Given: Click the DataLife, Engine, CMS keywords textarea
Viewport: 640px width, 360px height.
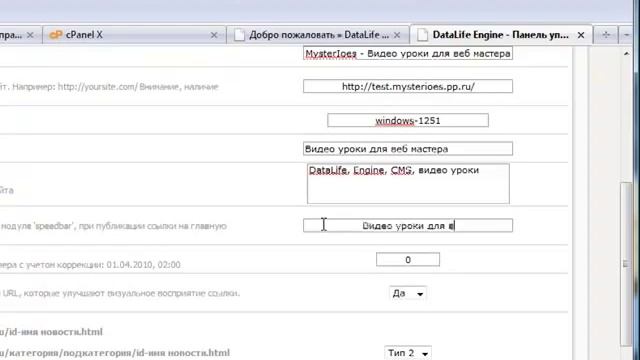Looking at the screenshot, I should coord(408,184).
